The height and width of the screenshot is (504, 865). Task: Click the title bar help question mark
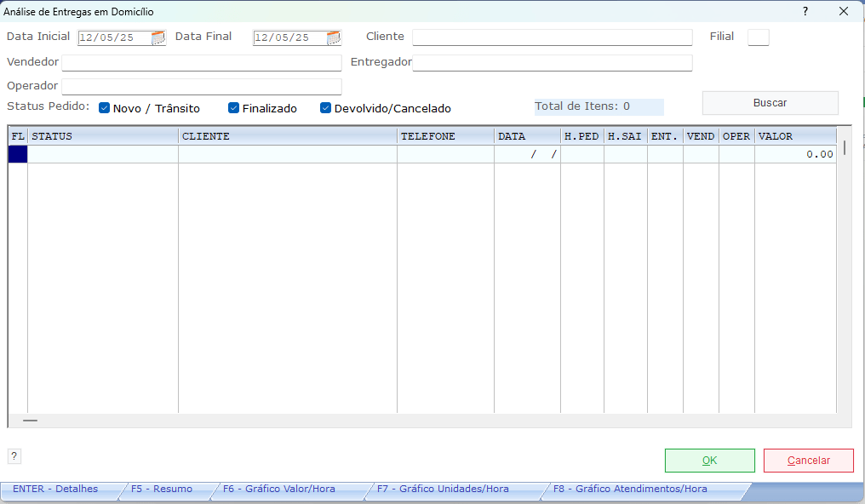pos(805,11)
